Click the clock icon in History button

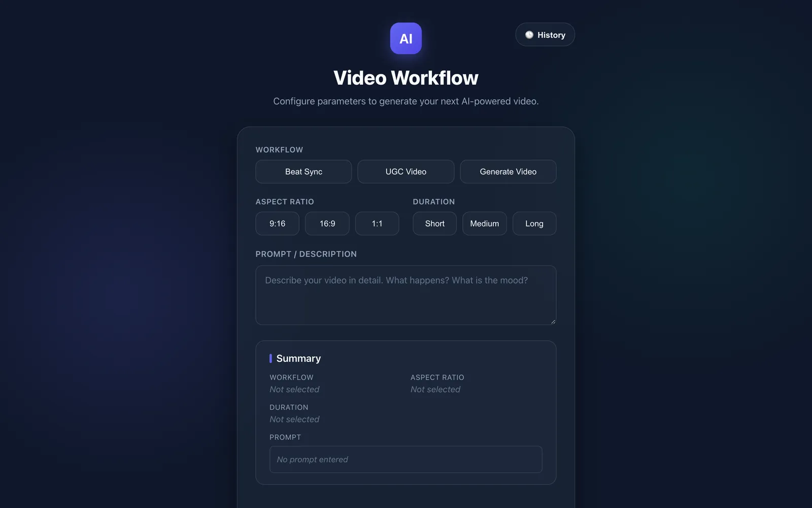tap(529, 35)
